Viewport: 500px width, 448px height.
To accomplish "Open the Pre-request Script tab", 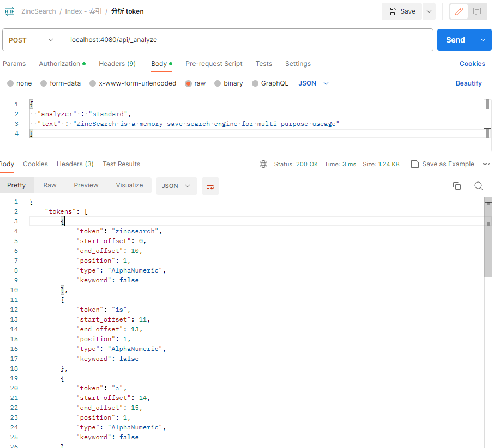I will tap(214, 64).
